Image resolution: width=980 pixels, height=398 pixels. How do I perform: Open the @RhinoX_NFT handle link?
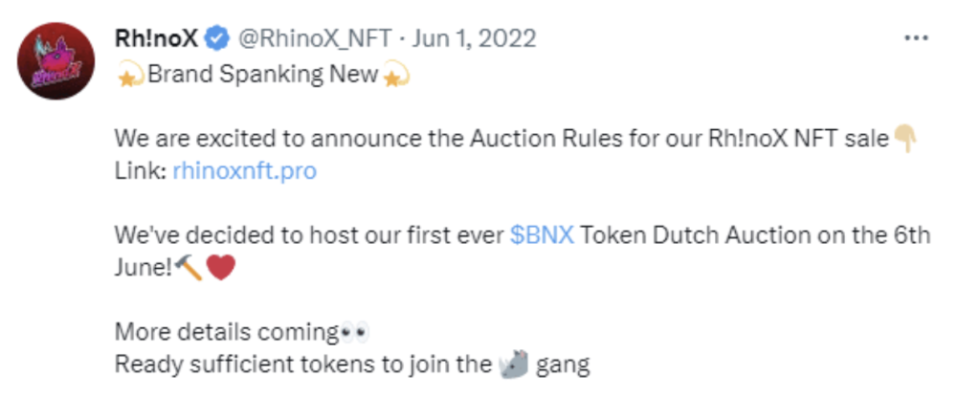pos(313,39)
